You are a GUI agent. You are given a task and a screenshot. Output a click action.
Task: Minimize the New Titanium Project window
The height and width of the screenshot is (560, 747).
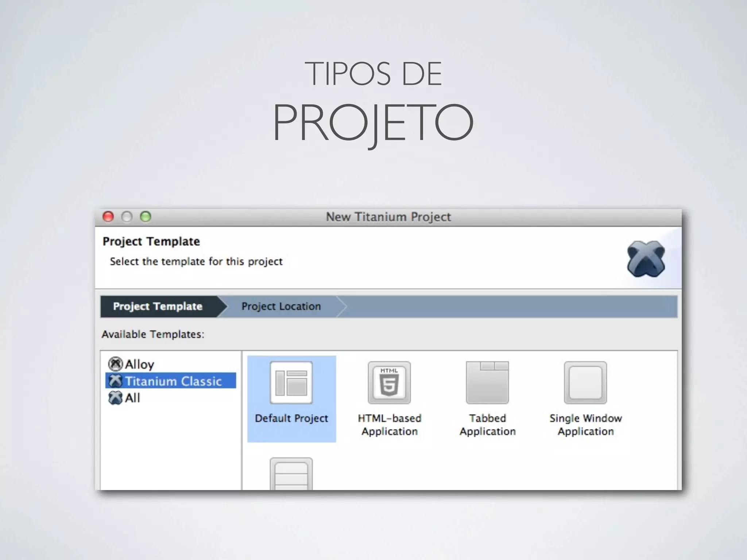127,217
